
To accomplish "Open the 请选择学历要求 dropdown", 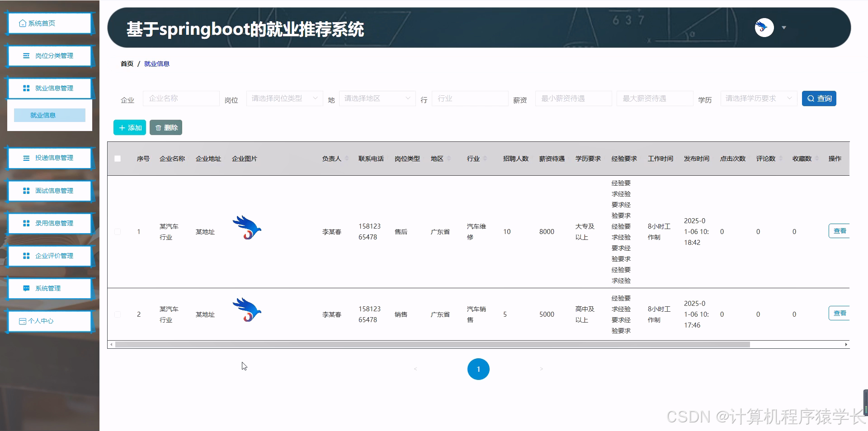I will (758, 98).
